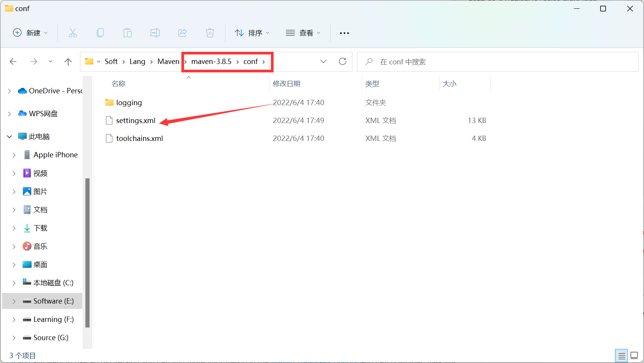644x363 pixels.
Task: Click the Copy icon in toolbar
Action: [x=100, y=33]
